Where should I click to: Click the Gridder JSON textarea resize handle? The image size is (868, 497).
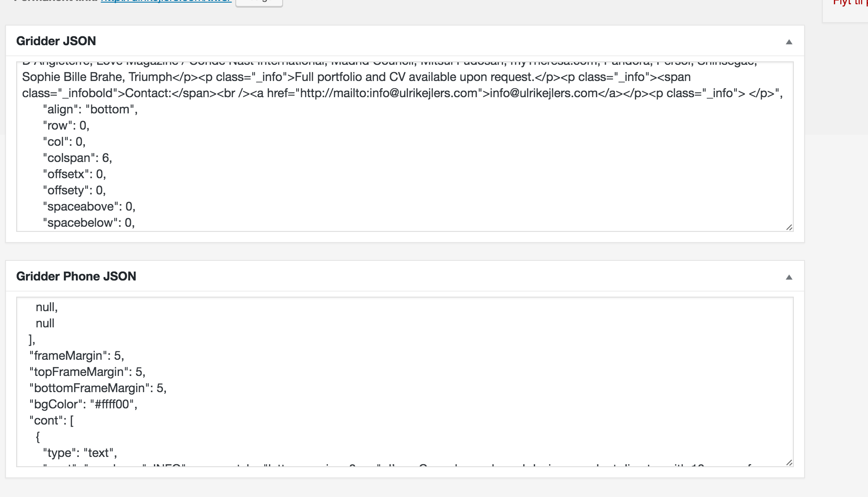click(x=789, y=228)
